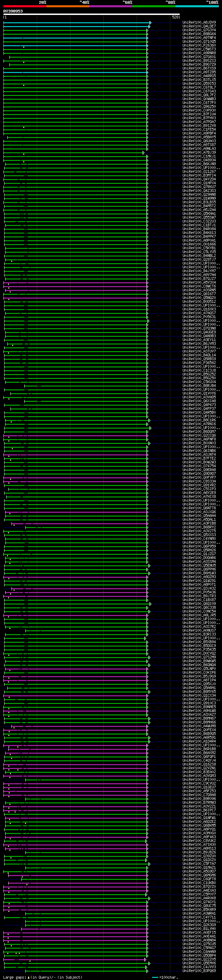Select label UniRef100_C1FE54
Image resolution: width=222 pixels, height=980 pixels.
coord(199,129)
